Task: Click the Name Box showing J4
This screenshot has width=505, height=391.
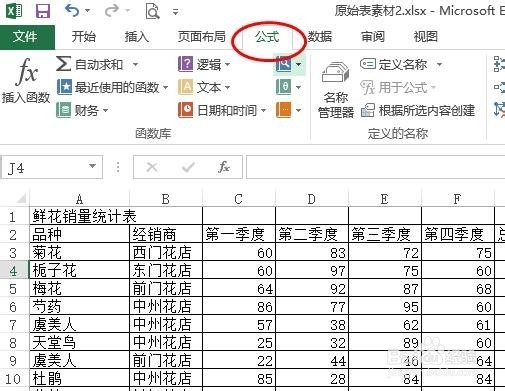Action: pyautogui.click(x=45, y=168)
